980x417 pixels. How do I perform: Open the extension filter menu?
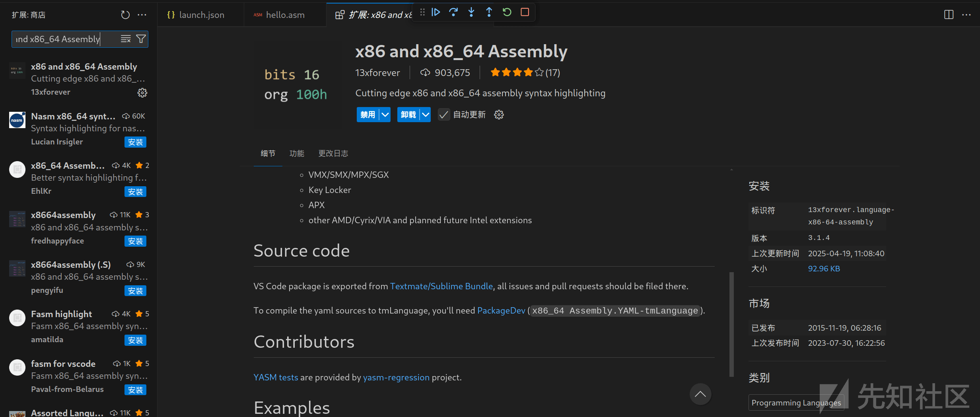(x=141, y=39)
